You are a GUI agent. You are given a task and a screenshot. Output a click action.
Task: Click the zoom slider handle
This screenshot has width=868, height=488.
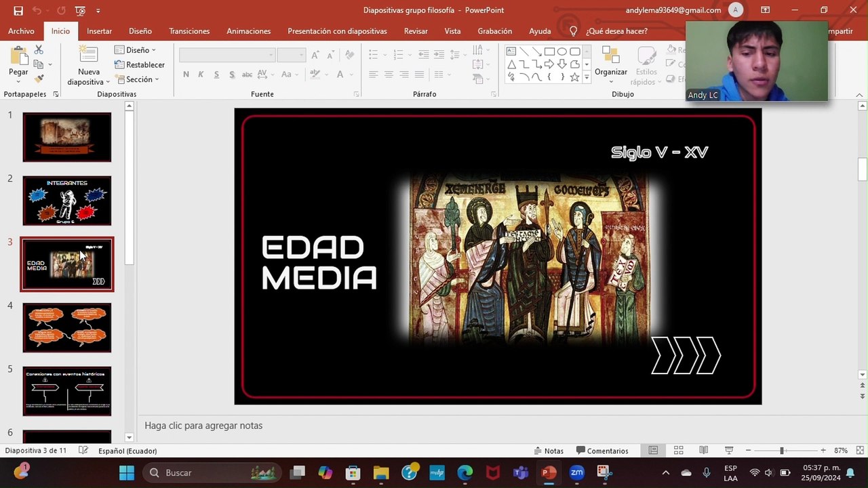[x=782, y=451]
